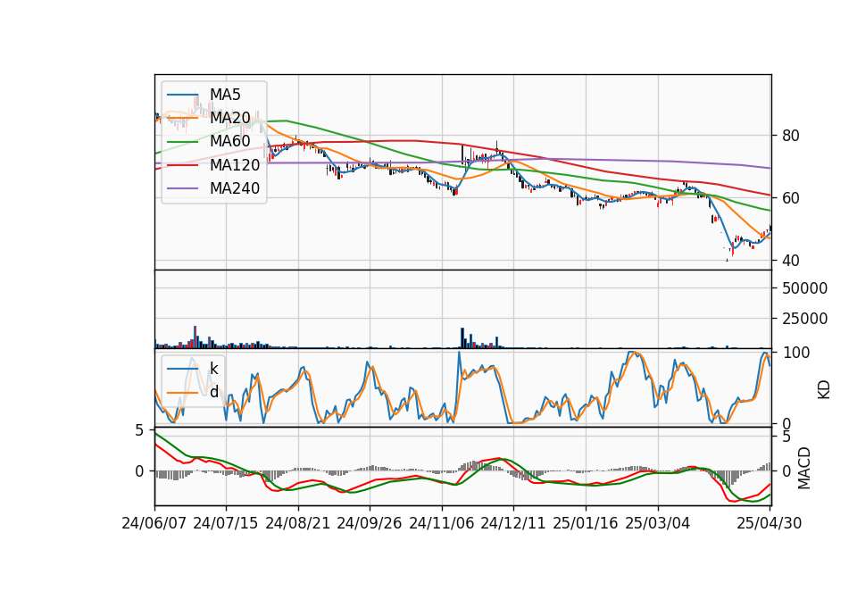Click the price axis tick 80
Screen dimensions: 857x616
pyautogui.click(x=790, y=136)
